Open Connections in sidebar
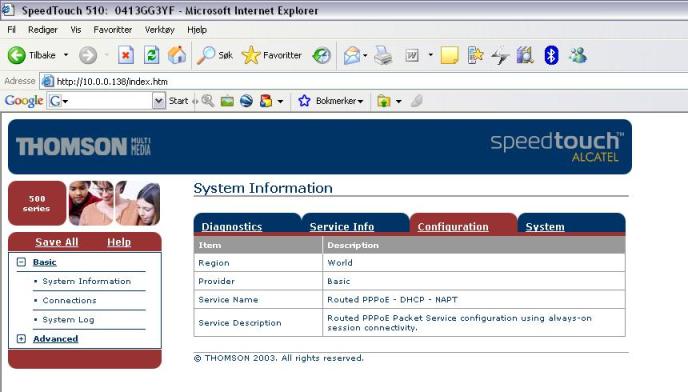Image resolution: width=688 pixels, height=392 pixels. [x=69, y=300]
